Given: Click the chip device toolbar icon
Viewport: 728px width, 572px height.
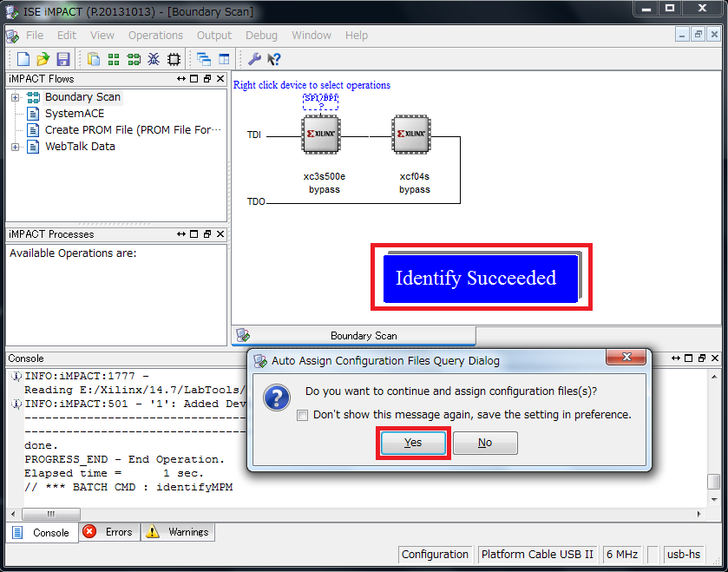Looking at the screenshot, I should (174, 59).
